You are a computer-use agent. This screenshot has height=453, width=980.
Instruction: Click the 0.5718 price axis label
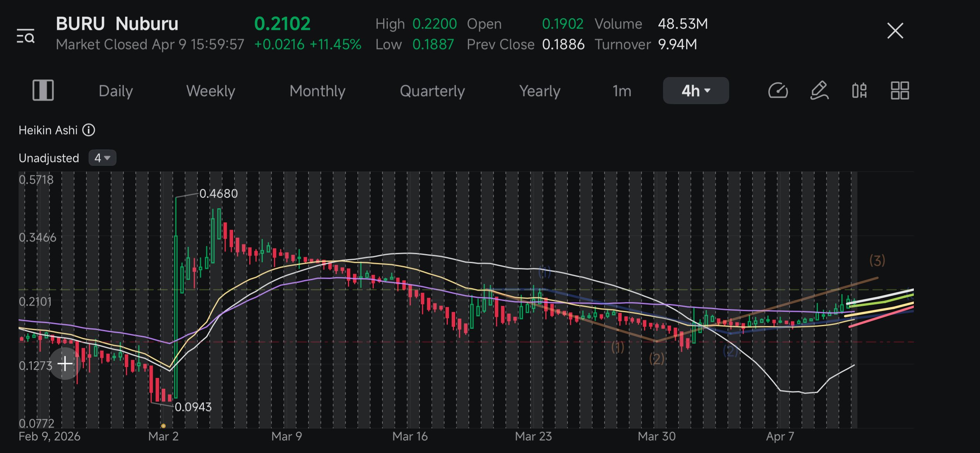point(36,180)
